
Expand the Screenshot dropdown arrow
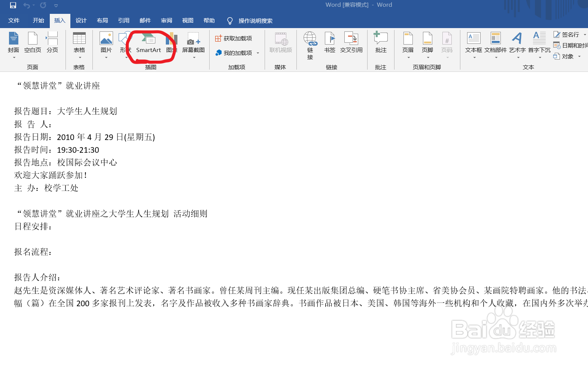pos(194,58)
